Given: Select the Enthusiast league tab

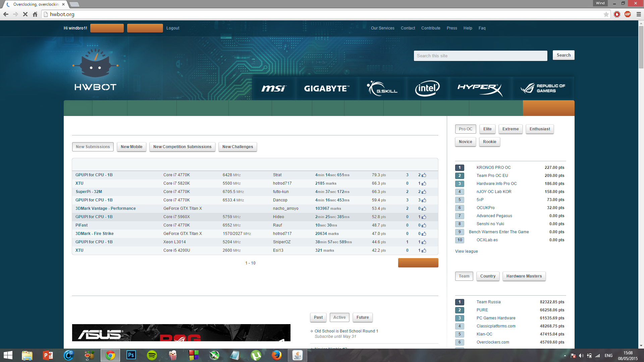Looking at the screenshot, I should 540,129.
